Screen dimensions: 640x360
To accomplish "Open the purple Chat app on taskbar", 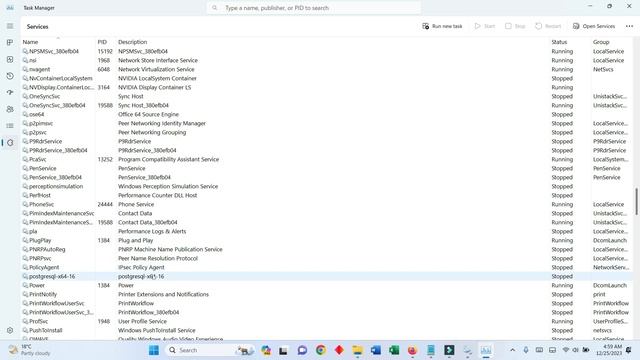I will [x=302, y=350].
